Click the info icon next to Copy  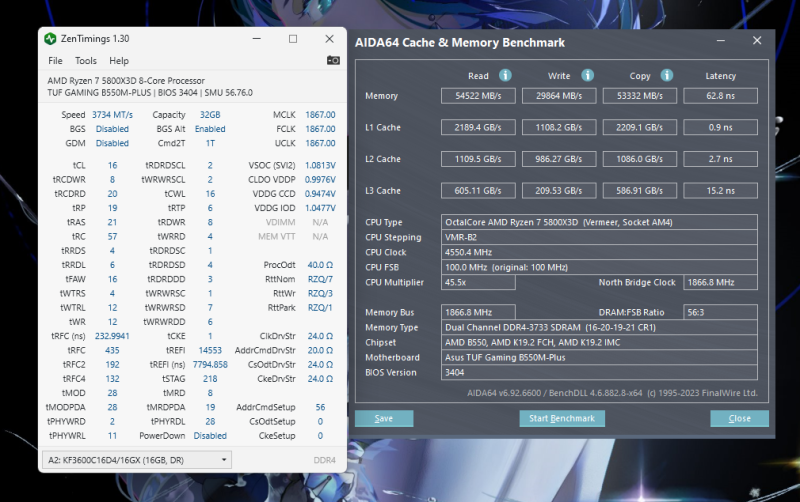click(x=667, y=76)
